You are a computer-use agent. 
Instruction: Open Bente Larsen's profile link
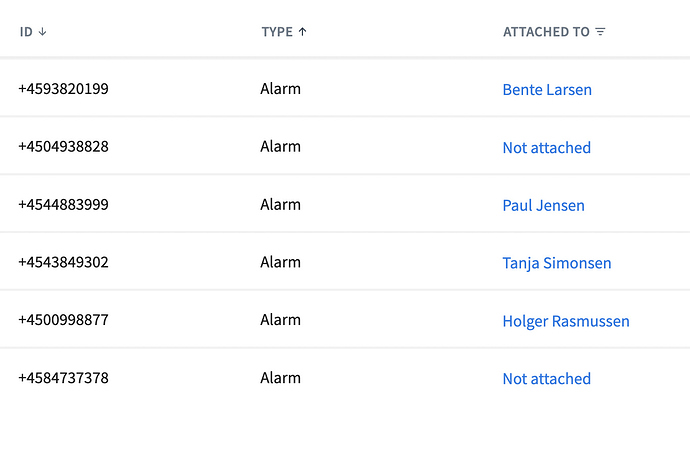[x=547, y=90]
